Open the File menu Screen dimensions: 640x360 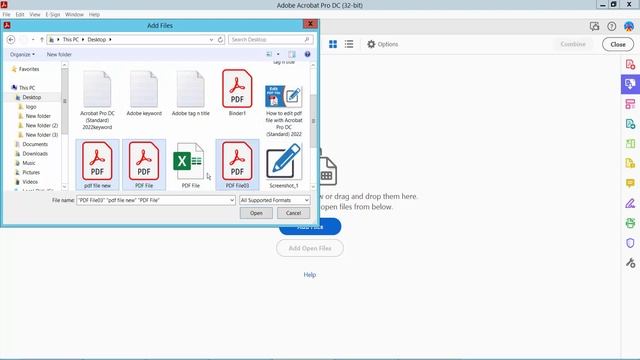pyautogui.click(x=7, y=14)
